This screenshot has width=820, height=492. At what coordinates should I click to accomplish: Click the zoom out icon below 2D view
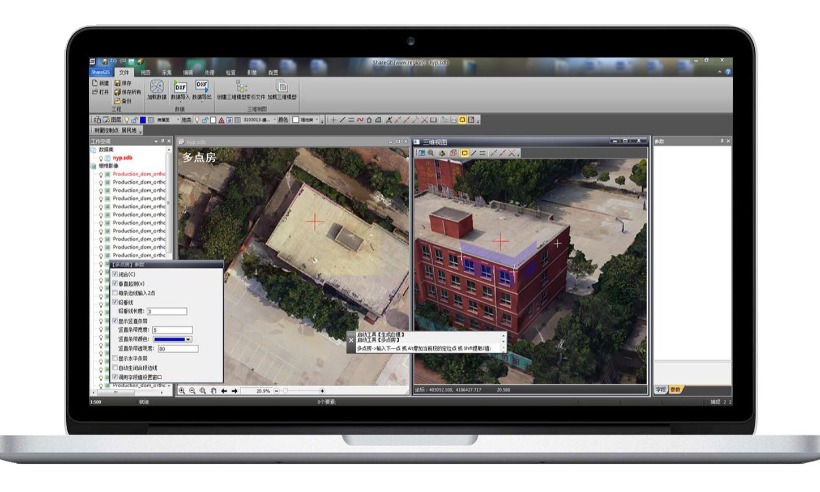click(192, 391)
